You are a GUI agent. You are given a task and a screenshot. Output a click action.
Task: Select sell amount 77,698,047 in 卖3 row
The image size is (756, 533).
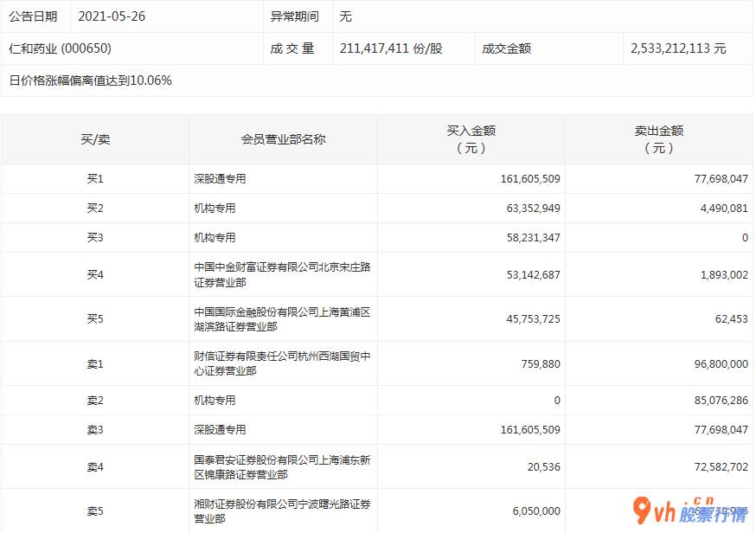(721, 430)
